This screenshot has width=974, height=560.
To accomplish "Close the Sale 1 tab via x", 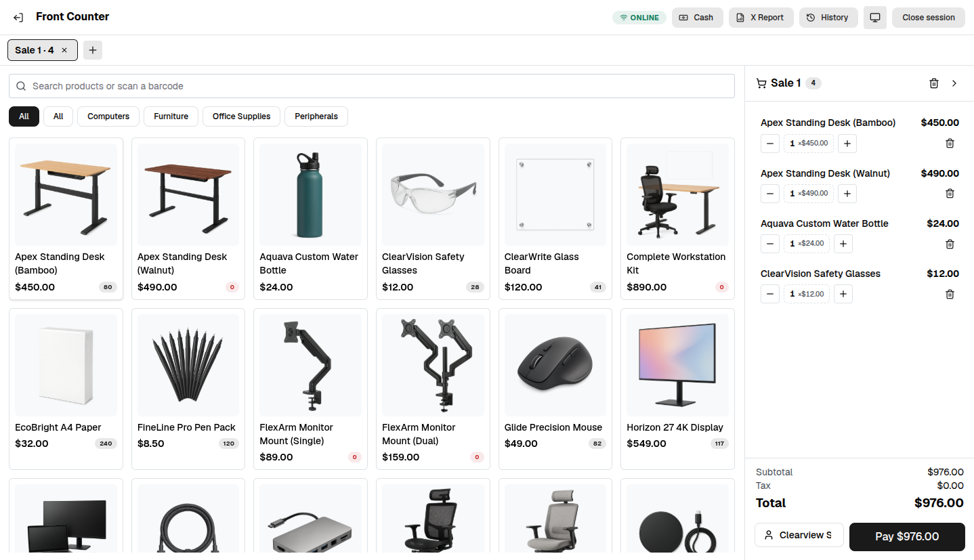I will coord(64,50).
